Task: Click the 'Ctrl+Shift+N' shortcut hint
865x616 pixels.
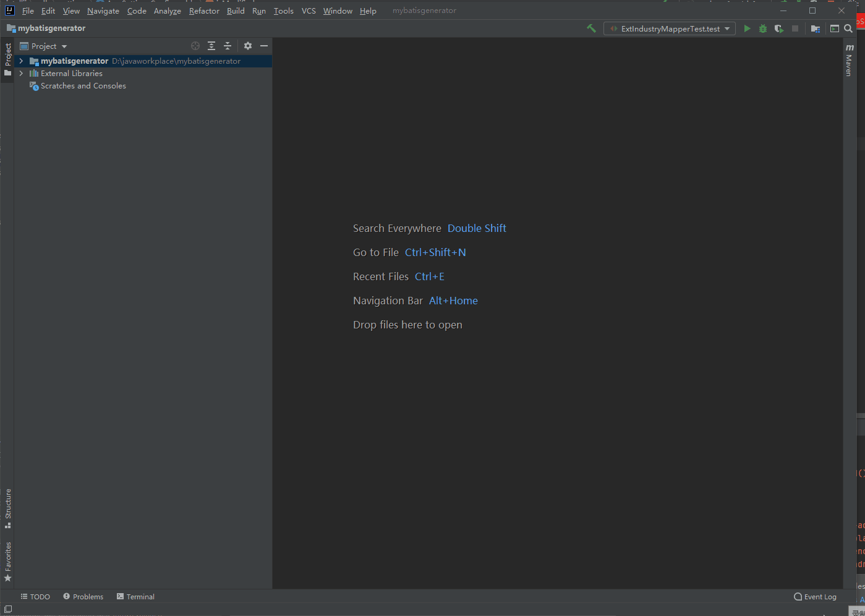Action: pyautogui.click(x=435, y=252)
